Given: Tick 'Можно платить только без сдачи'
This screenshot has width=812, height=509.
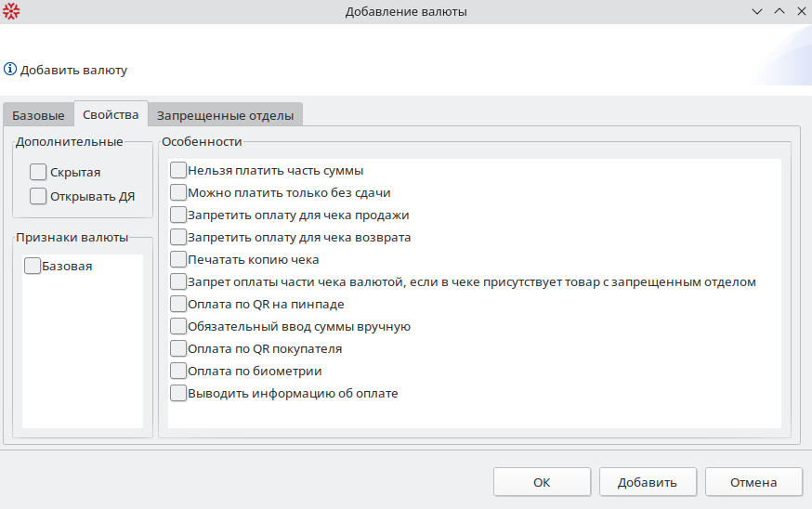Looking at the screenshot, I should pyautogui.click(x=179, y=193).
